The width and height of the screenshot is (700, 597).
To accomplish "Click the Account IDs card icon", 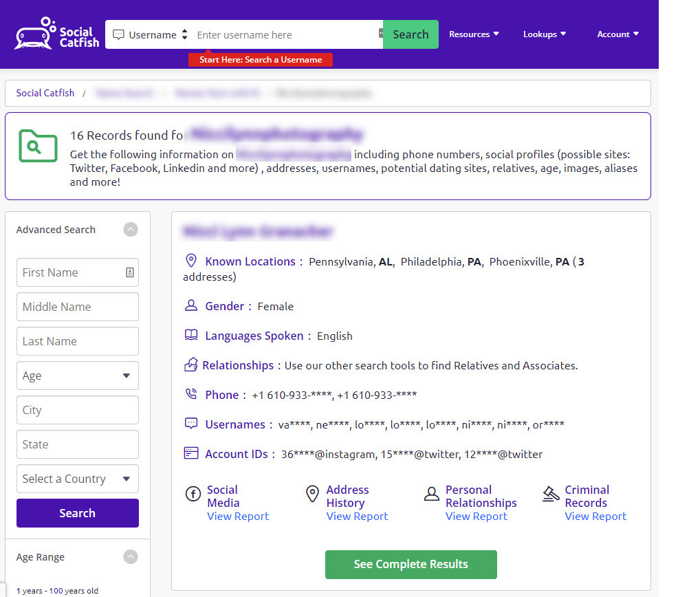I will [x=191, y=453].
